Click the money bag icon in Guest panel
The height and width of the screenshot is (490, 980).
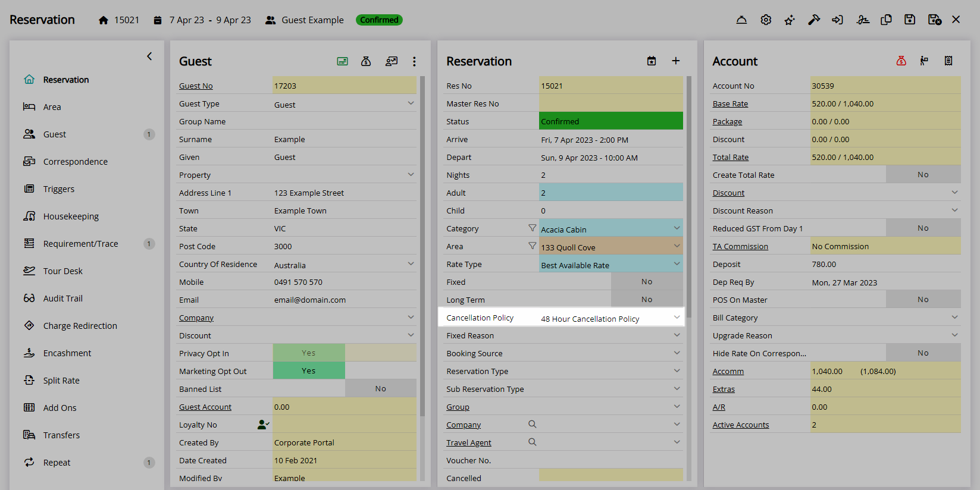tap(366, 61)
